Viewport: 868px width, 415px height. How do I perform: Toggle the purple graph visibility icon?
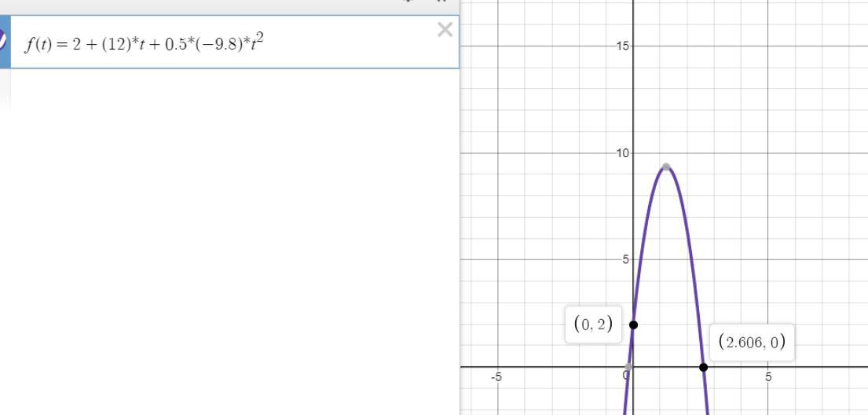coord(3,40)
